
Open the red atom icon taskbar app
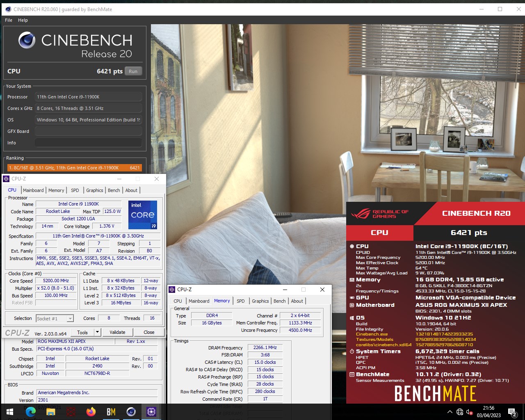pyautogui.click(x=71, y=412)
